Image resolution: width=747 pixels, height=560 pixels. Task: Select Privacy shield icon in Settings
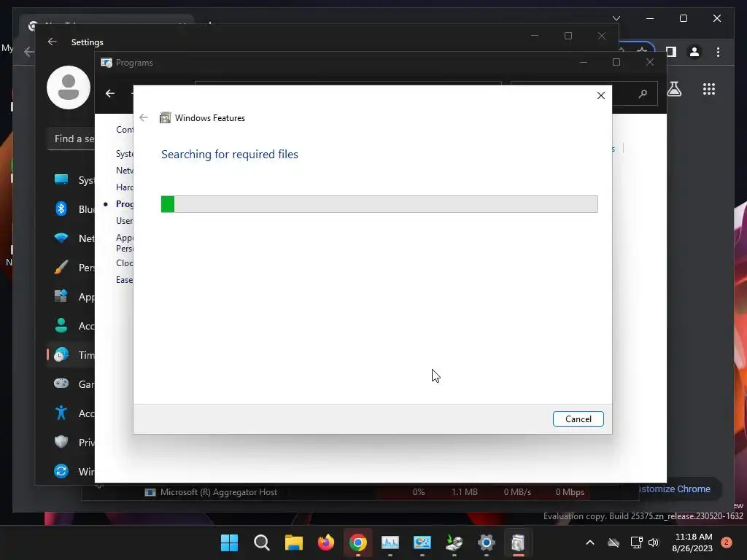click(x=61, y=442)
